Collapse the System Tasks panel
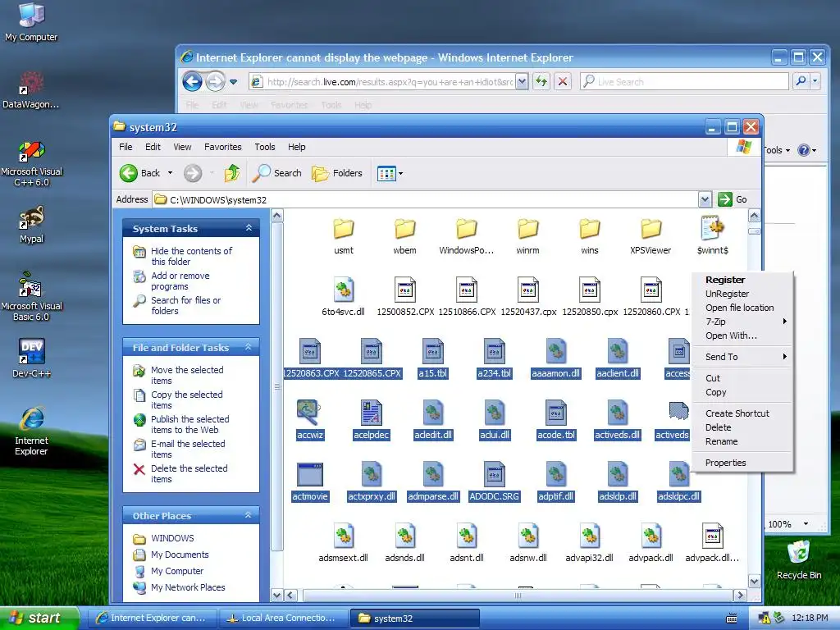Screen dimensions: 840x630 (x=249, y=228)
